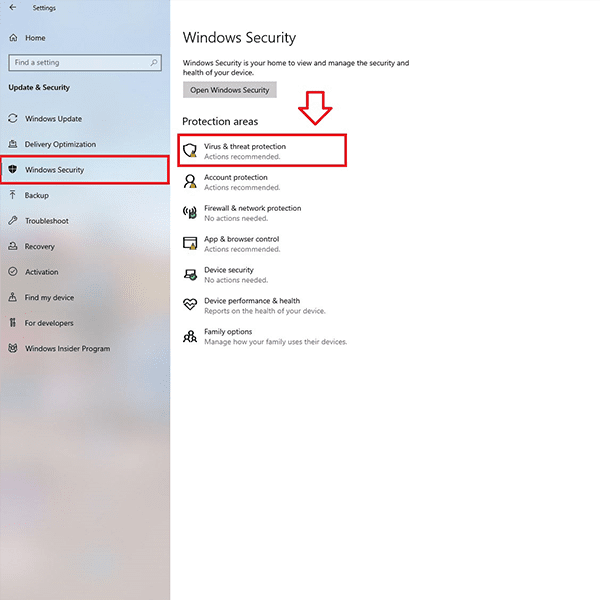Select Delivery Optimization in the sidebar

point(60,144)
